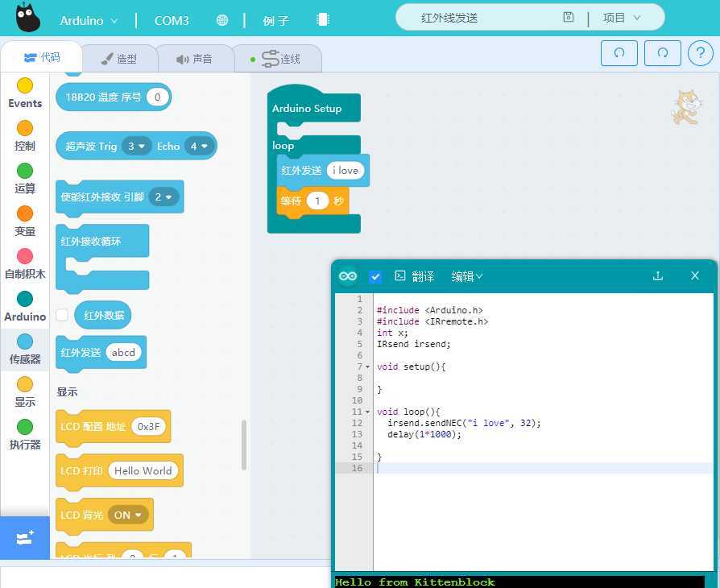
Task: Switch to the 代码 tab
Action: click(x=42, y=57)
